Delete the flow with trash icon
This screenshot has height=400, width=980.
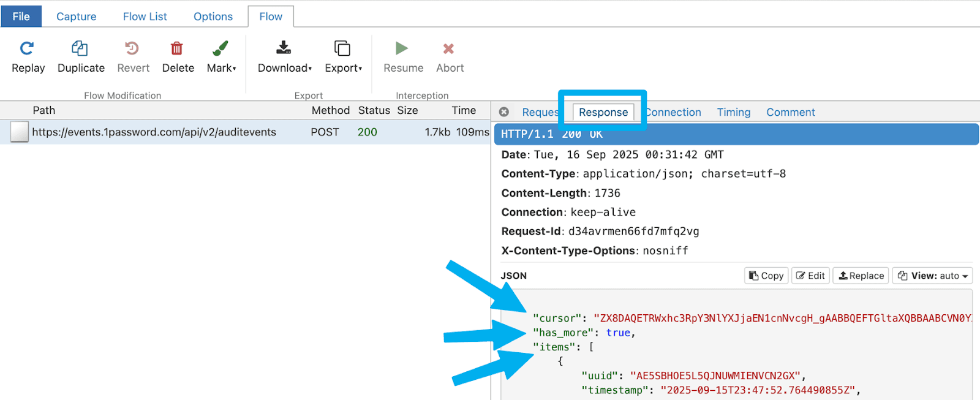pyautogui.click(x=177, y=48)
